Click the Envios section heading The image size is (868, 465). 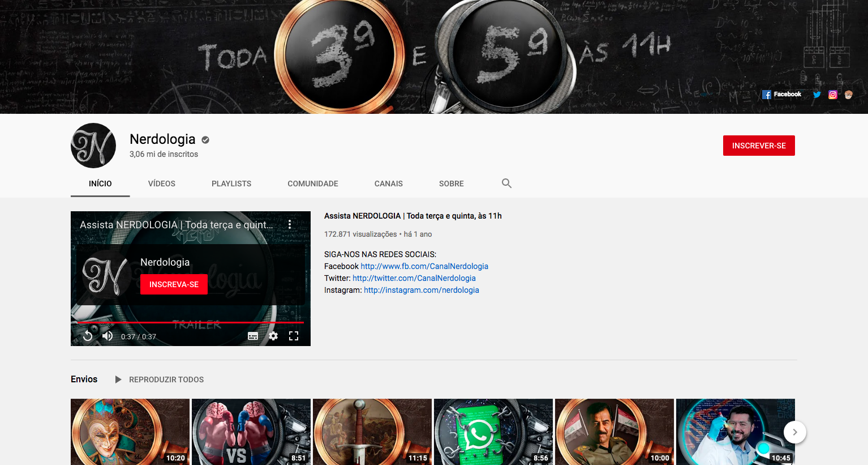point(84,379)
